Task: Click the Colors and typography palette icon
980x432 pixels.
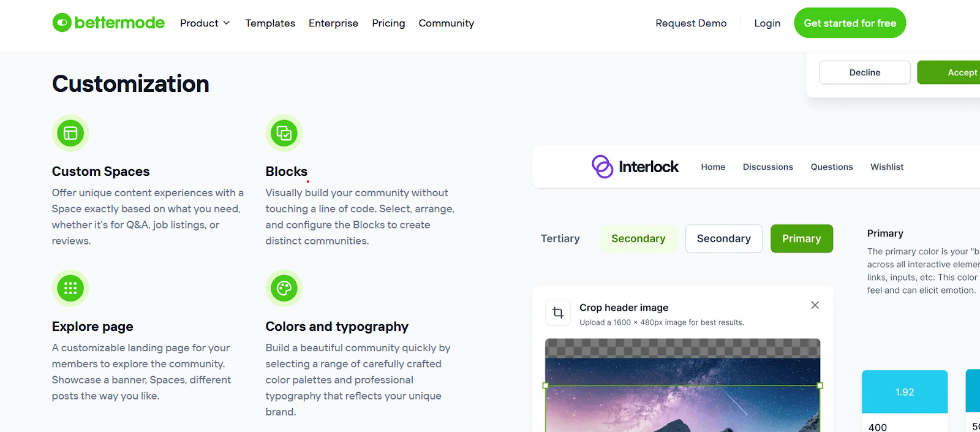Action: click(284, 288)
